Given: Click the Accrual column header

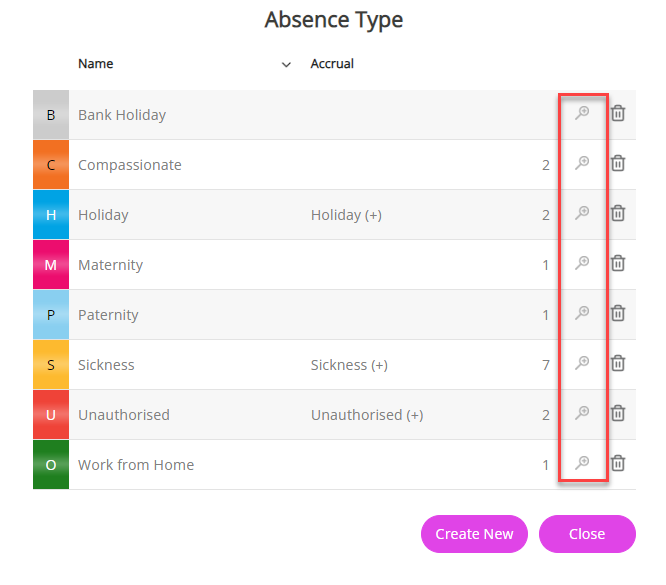Looking at the screenshot, I should pos(332,64).
